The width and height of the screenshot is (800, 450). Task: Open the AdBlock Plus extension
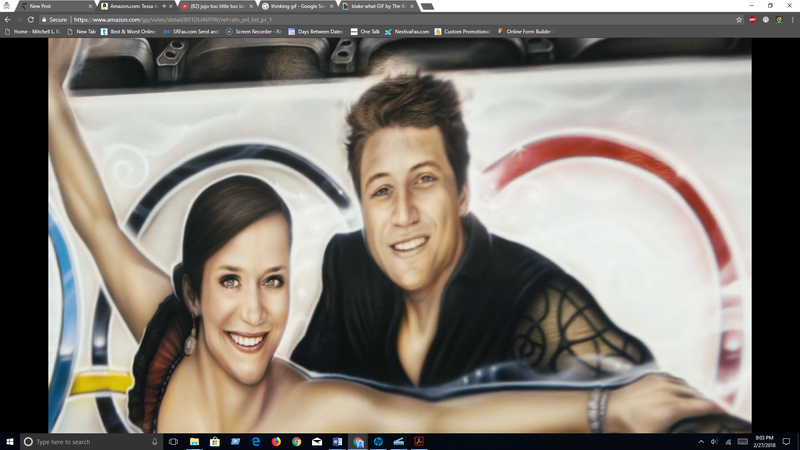pos(753,19)
